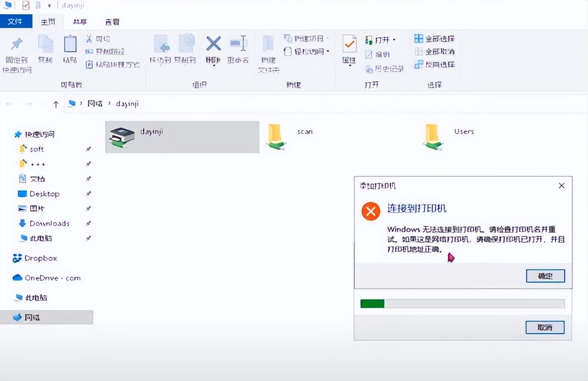Close the 添加打印机 dialog

pos(561,186)
